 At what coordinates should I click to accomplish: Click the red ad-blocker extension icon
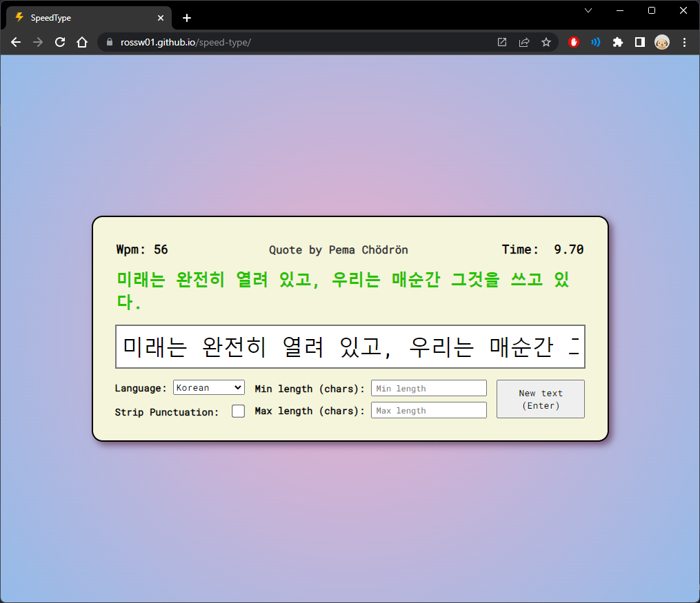tap(573, 42)
